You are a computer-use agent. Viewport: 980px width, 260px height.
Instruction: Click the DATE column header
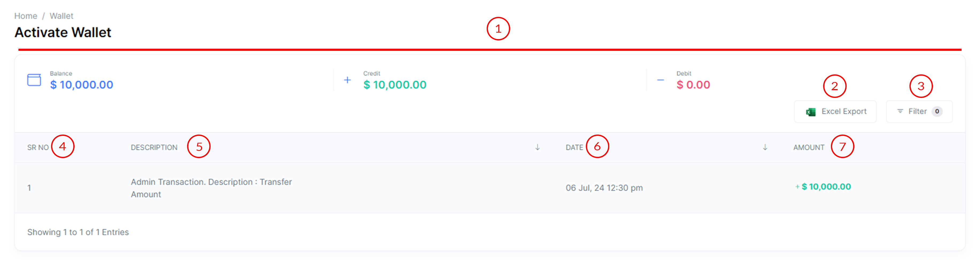tap(574, 148)
